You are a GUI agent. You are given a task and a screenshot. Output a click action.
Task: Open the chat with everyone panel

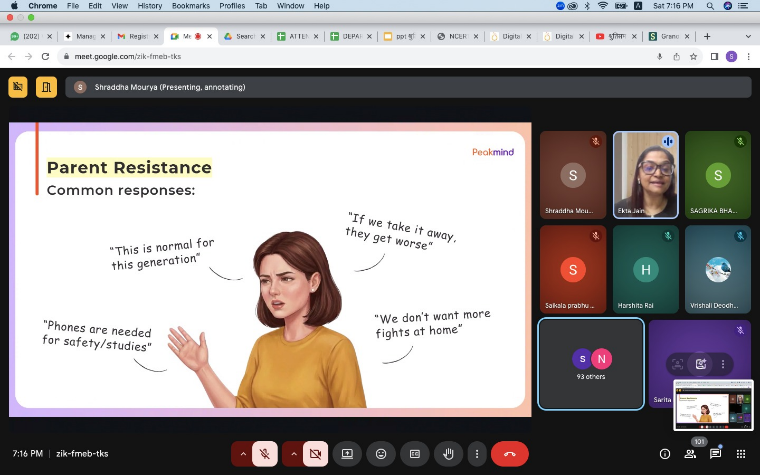pyautogui.click(x=716, y=453)
